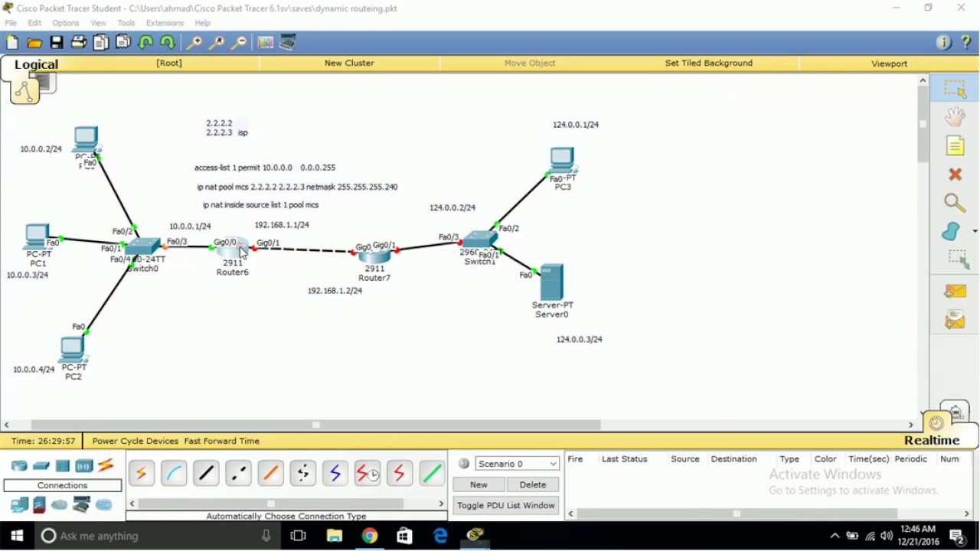Click the New scenario button
Screen dimensions: 980x551
[479, 484]
